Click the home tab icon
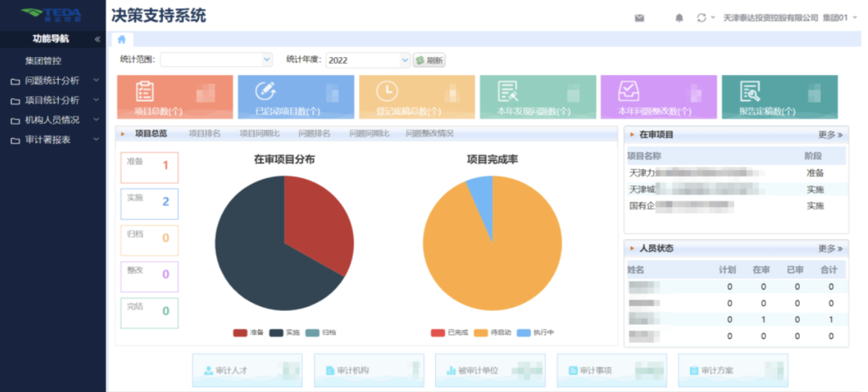The width and height of the screenshot is (868, 392). click(122, 39)
